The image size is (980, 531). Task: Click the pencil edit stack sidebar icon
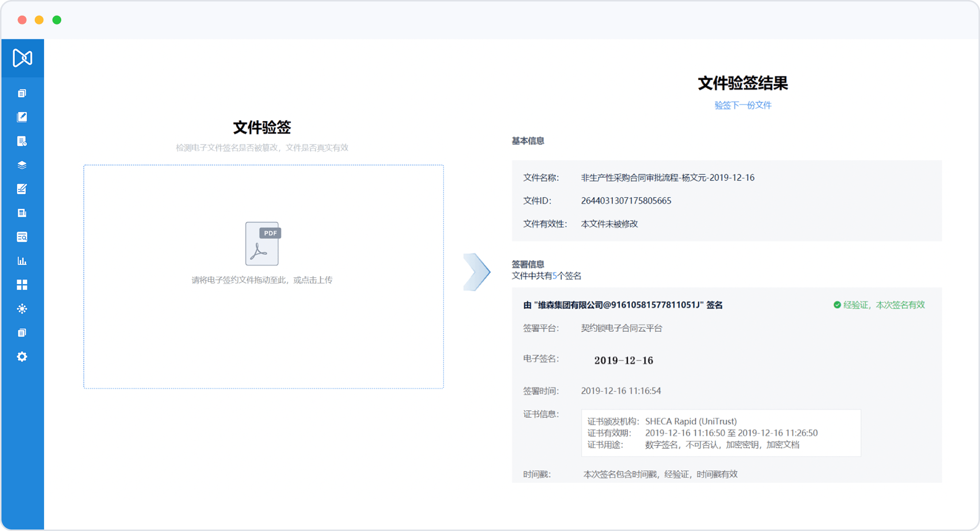pos(22,117)
